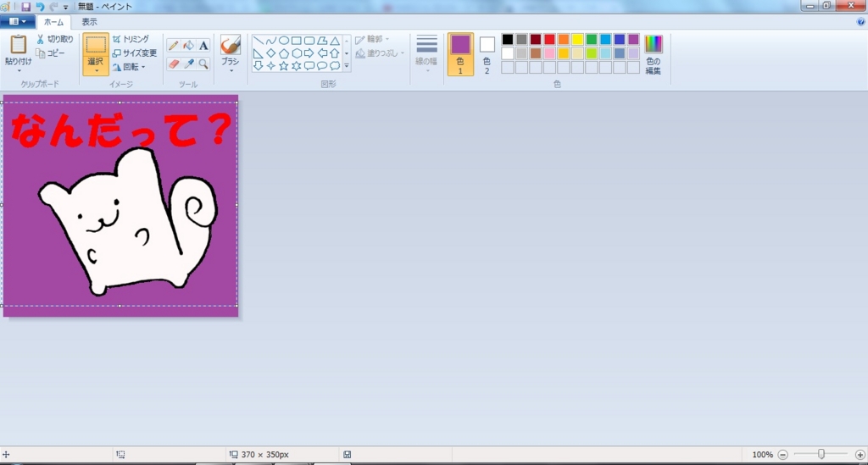
Task: Expand the ブラシ (Brushes) dropdown arrow
Action: pyautogui.click(x=231, y=71)
